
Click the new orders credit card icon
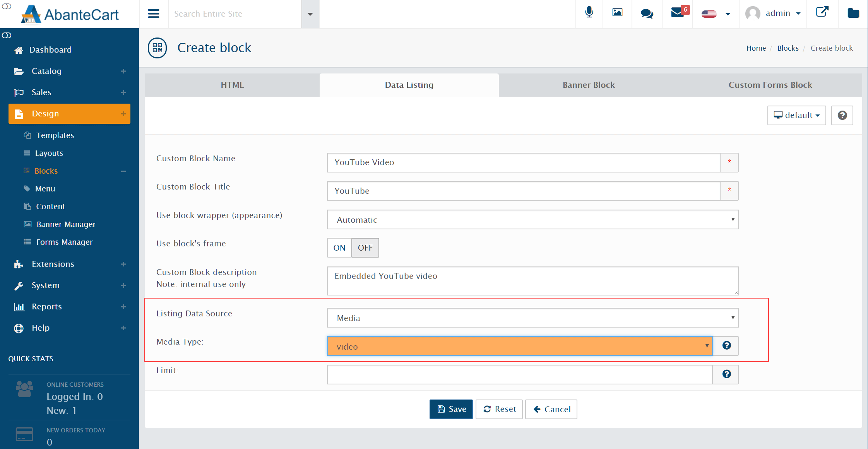pos(24,434)
